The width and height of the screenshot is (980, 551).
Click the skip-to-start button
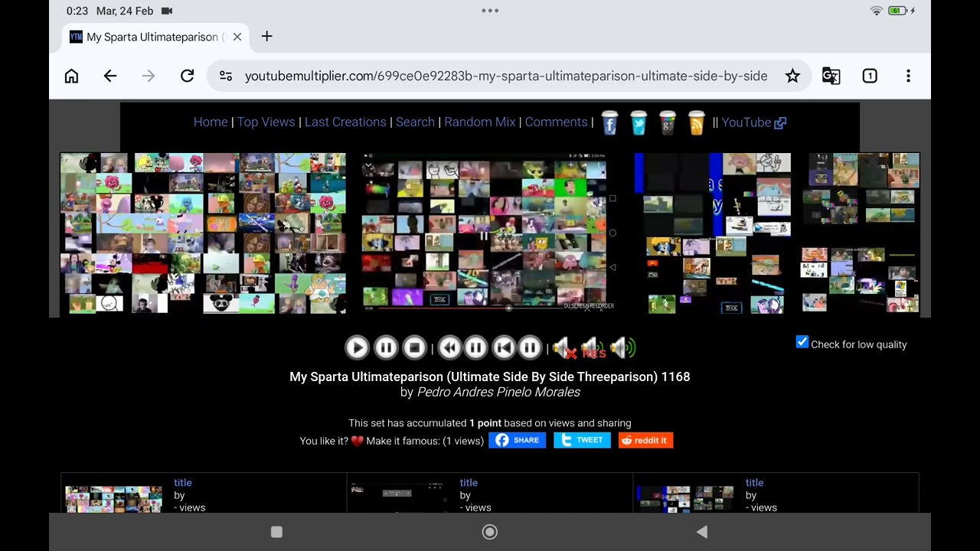503,348
